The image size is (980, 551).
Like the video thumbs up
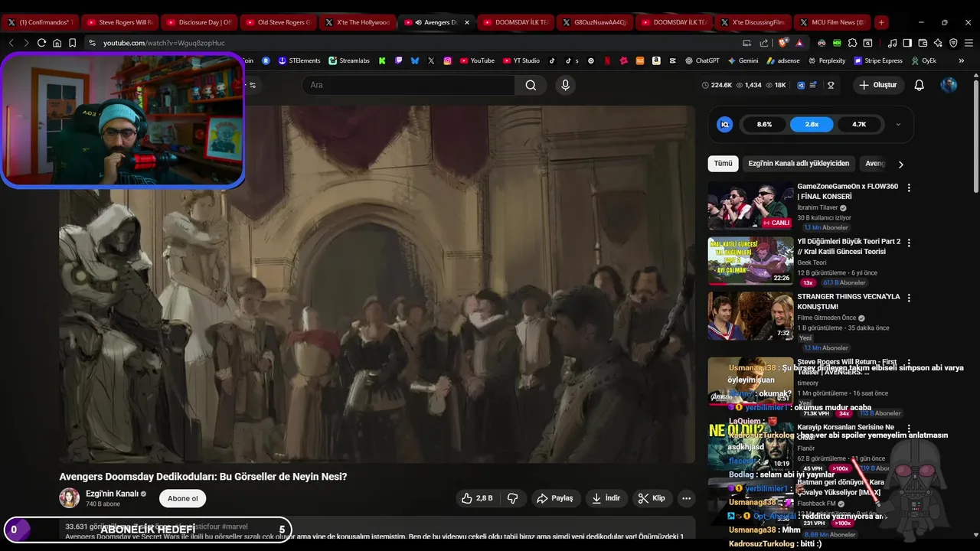476,498
